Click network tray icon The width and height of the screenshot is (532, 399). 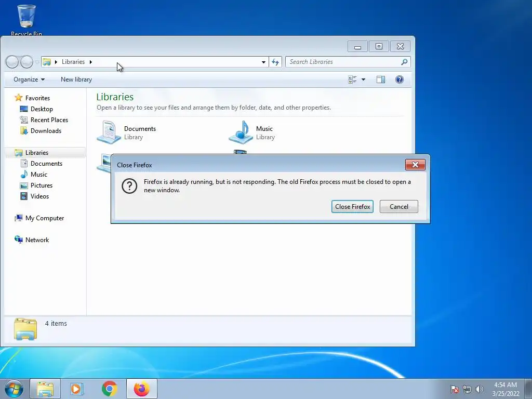pos(467,389)
